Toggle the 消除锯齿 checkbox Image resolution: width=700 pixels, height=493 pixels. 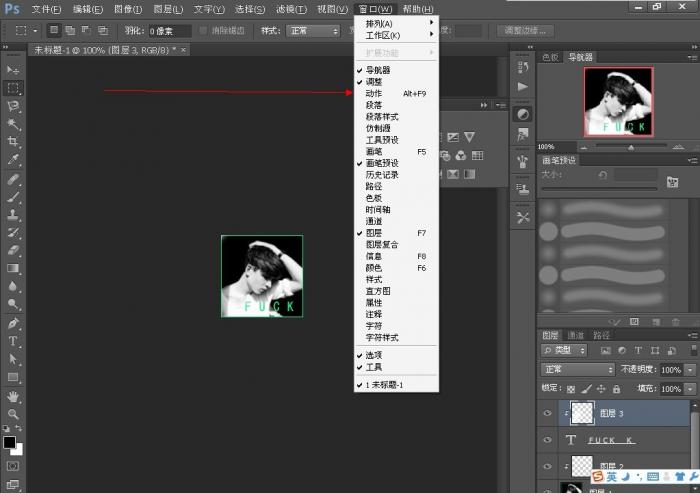click(x=203, y=30)
